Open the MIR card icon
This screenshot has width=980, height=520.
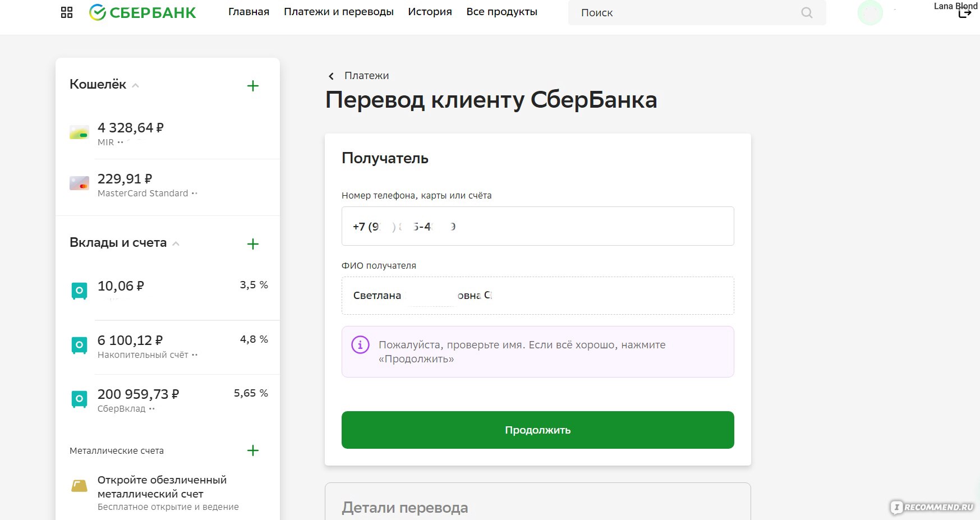79,133
